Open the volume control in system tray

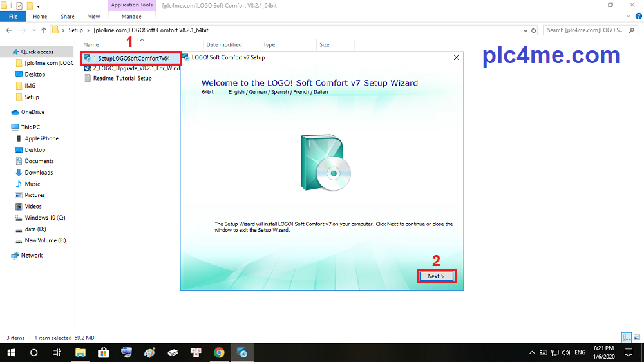[566, 352]
